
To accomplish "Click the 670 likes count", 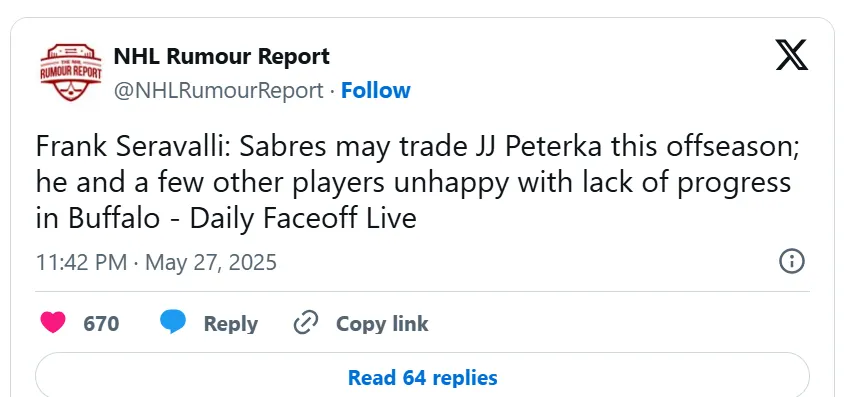I will 101,324.
